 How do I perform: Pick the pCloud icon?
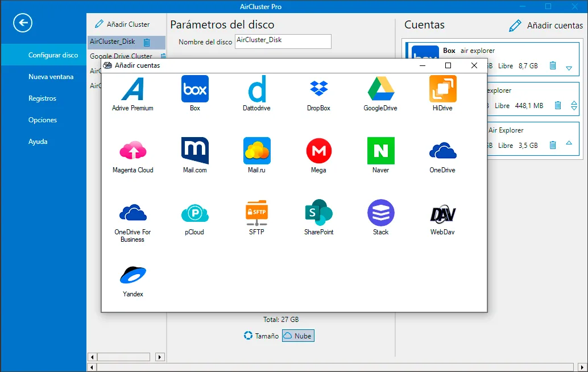pos(195,213)
